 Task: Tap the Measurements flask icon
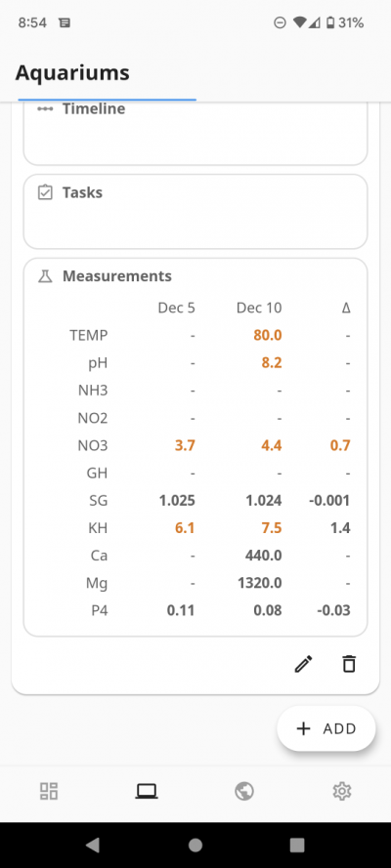pyautogui.click(x=45, y=276)
